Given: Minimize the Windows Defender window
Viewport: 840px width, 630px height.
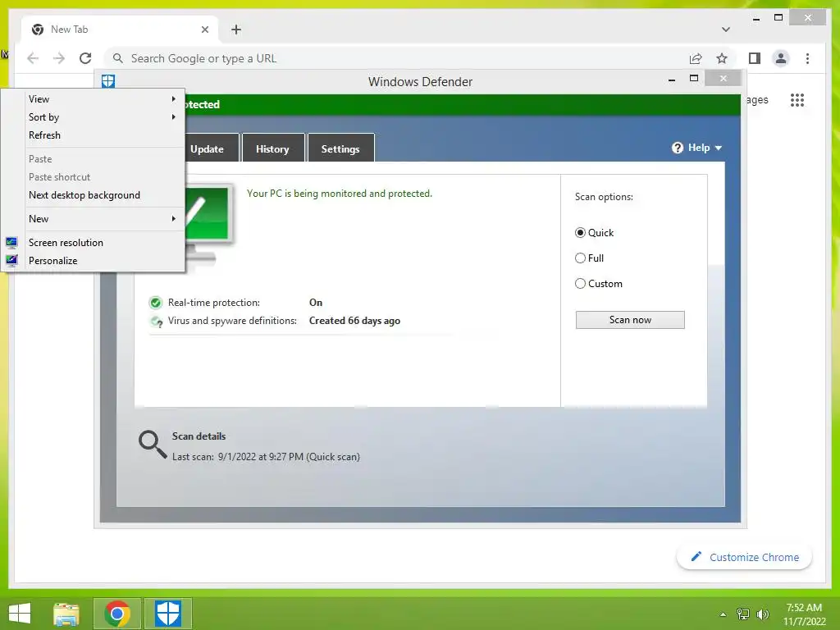Looking at the screenshot, I should pyautogui.click(x=672, y=80).
